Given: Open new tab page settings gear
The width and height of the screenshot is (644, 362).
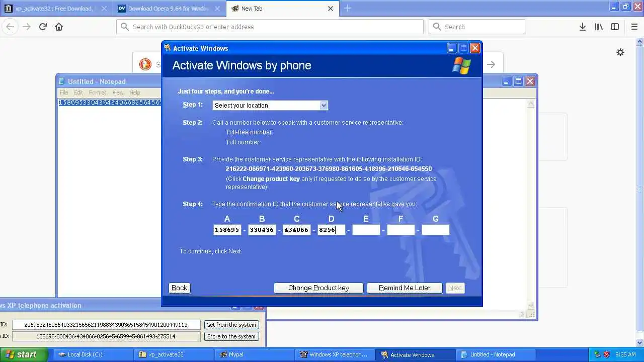Looking at the screenshot, I should (620, 52).
